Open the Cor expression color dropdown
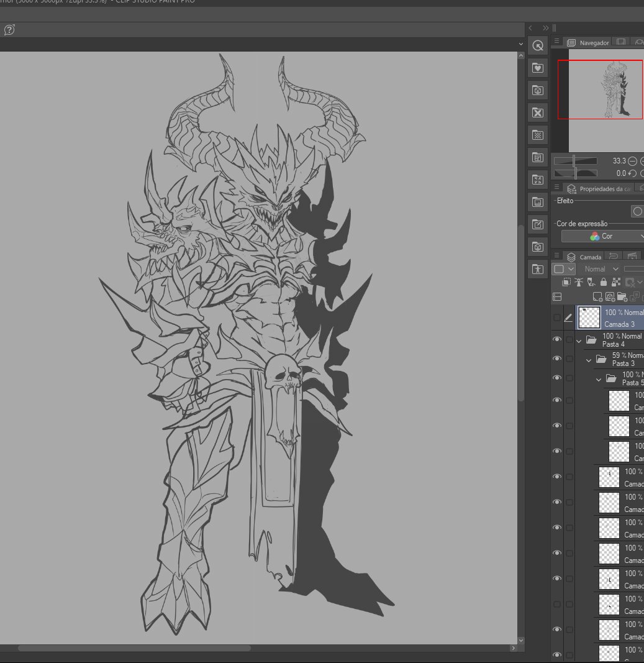 [602, 236]
